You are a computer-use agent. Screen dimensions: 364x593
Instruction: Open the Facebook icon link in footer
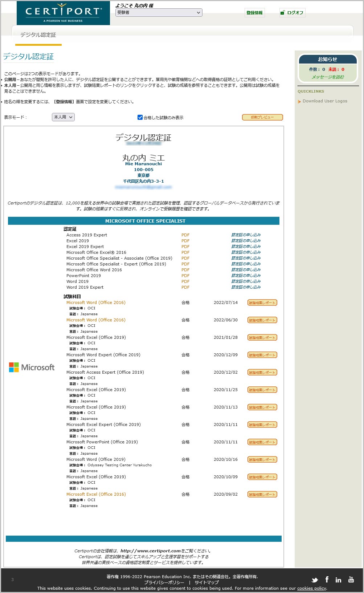(x=327, y=580)
